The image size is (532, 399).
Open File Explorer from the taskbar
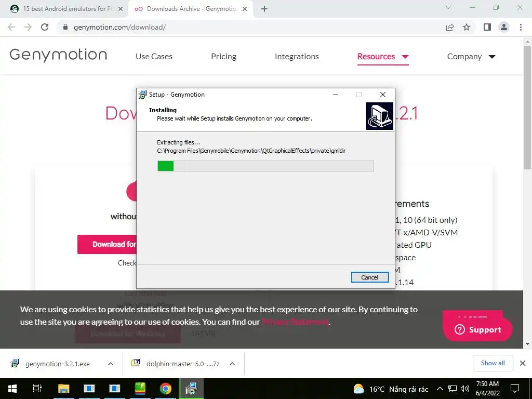[x=63, y=389]
